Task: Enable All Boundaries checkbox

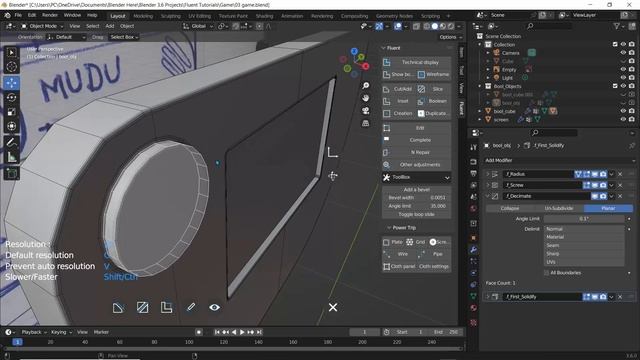Action: click(x=547, y=273)
